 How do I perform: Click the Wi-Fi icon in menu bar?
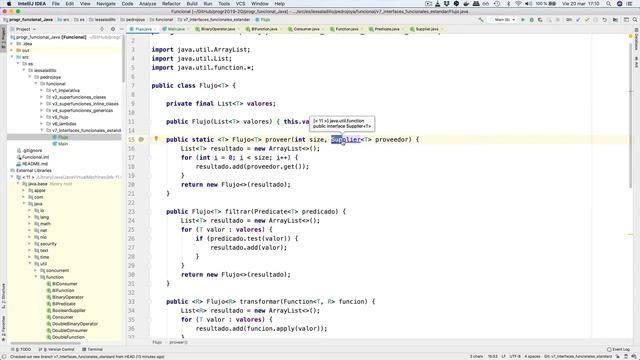[x=518, y=4]
